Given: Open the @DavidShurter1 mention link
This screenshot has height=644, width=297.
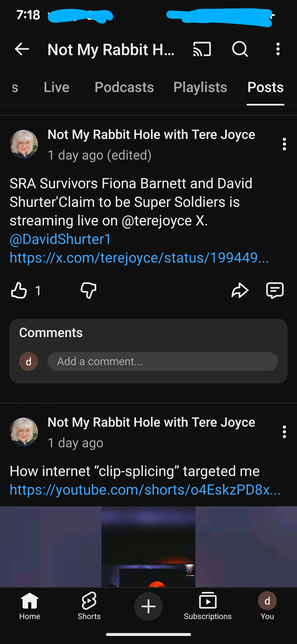Looking at the screenshot, I should (x=60, y=239).
